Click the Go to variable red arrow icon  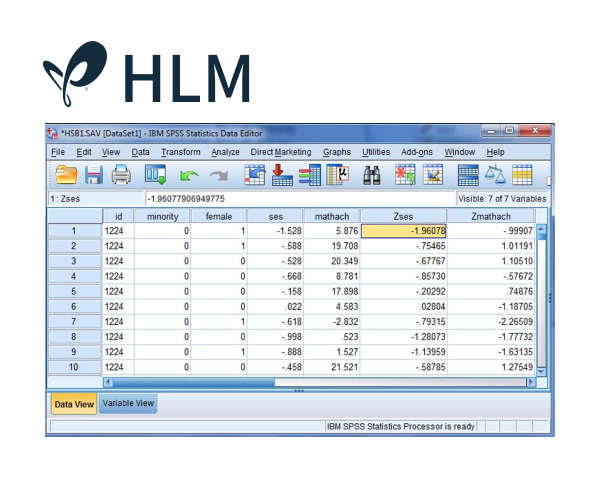click(282, 175)
